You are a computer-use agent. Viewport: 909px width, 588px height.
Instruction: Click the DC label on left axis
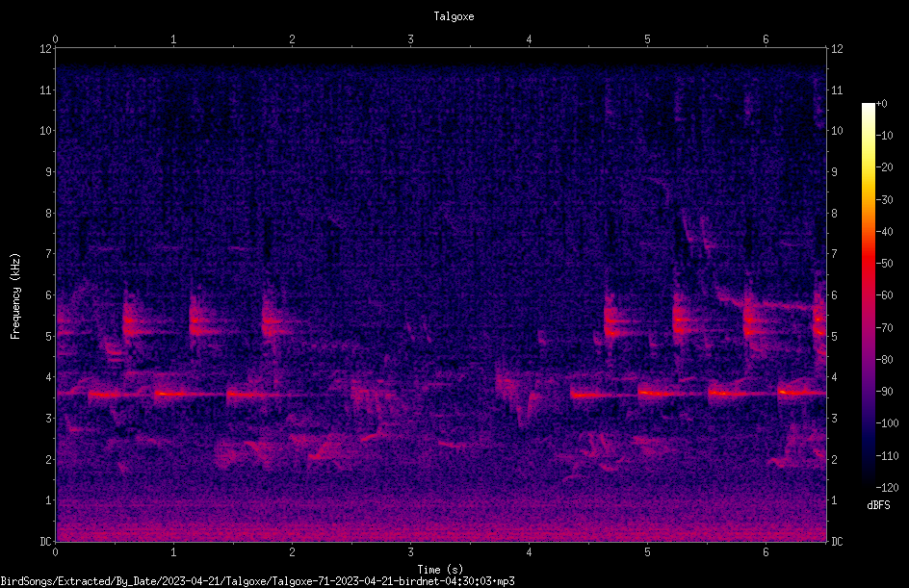[x=46, y=542]
